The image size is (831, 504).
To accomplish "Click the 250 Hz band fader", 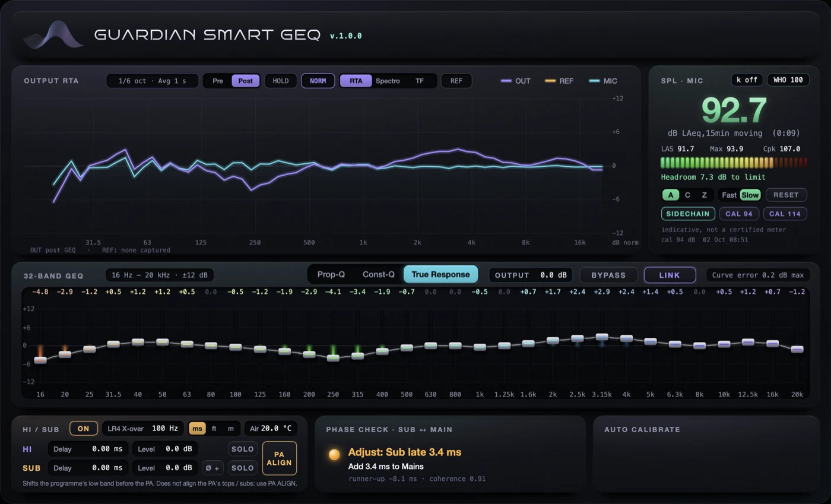I will (333, 358).
